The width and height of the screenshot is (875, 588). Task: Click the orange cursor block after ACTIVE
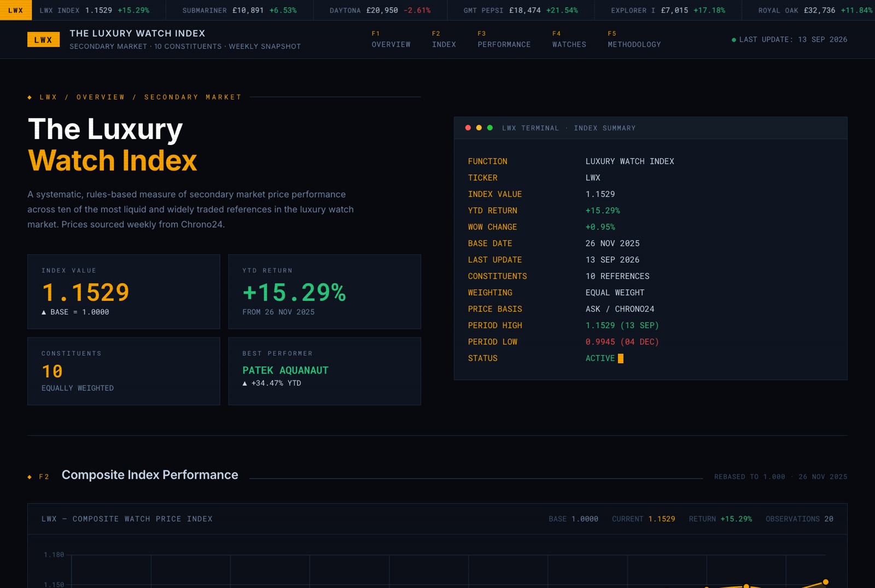point(621,358)
